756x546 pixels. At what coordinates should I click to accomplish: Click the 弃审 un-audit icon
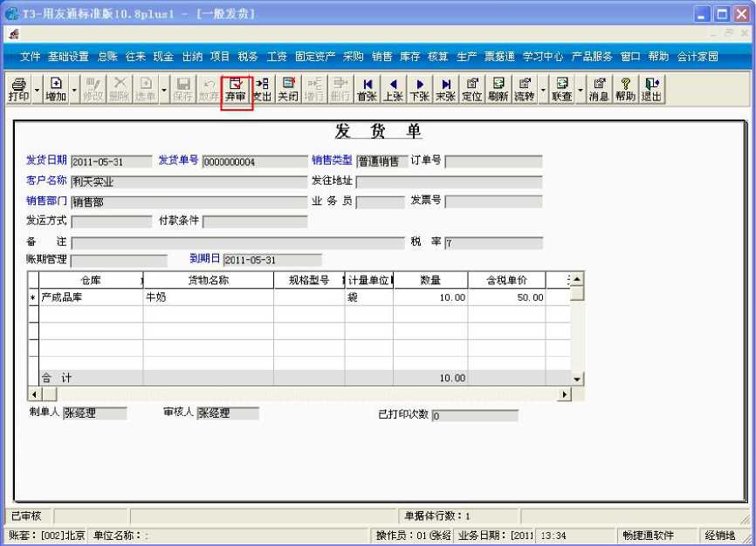coord(236,90)
